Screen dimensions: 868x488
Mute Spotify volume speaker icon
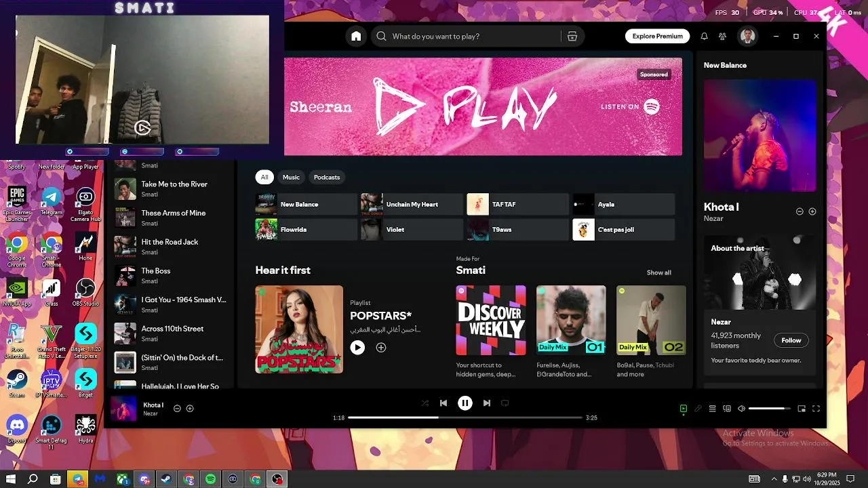point(741,409)
